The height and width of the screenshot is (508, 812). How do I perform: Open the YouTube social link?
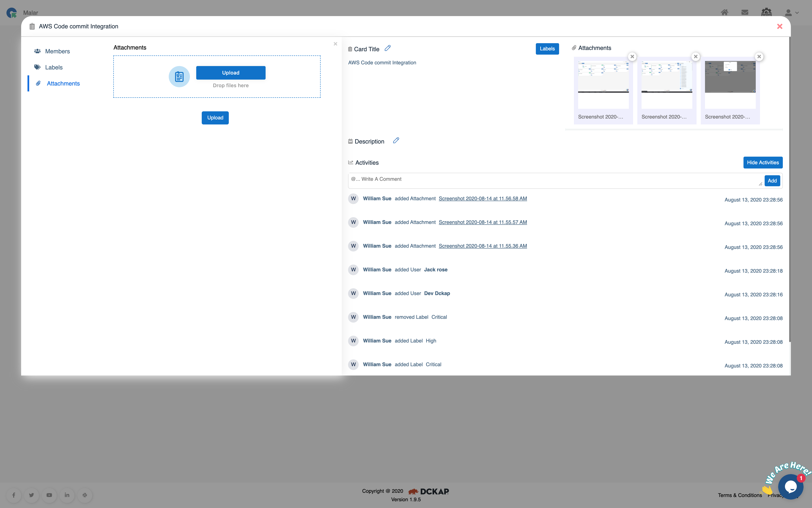49,495
